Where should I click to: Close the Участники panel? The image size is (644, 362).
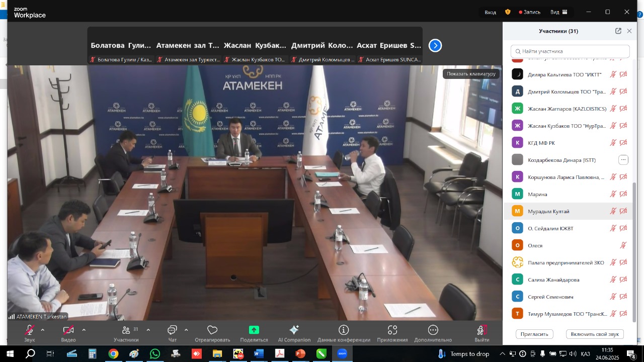click(629, 31)
